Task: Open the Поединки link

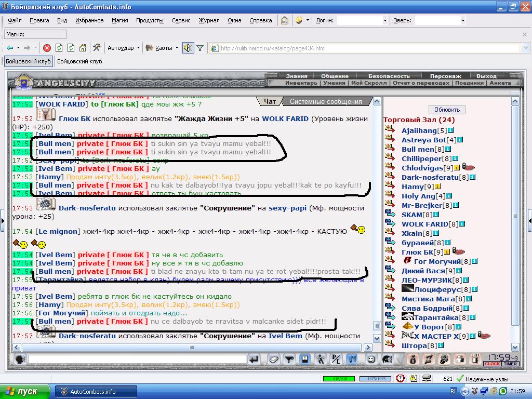Action: [469, 83]
